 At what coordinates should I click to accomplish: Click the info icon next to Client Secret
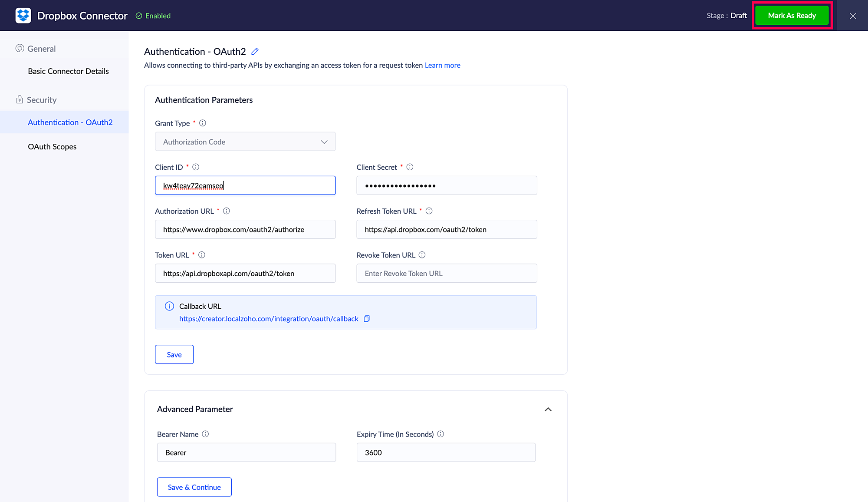click(x=410, y=167)
